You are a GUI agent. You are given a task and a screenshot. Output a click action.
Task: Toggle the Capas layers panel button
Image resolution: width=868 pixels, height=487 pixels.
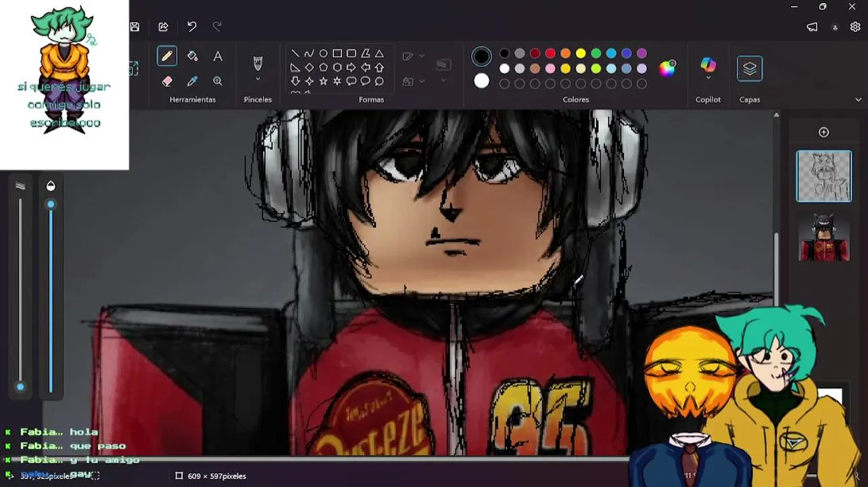tap(750, 68)
